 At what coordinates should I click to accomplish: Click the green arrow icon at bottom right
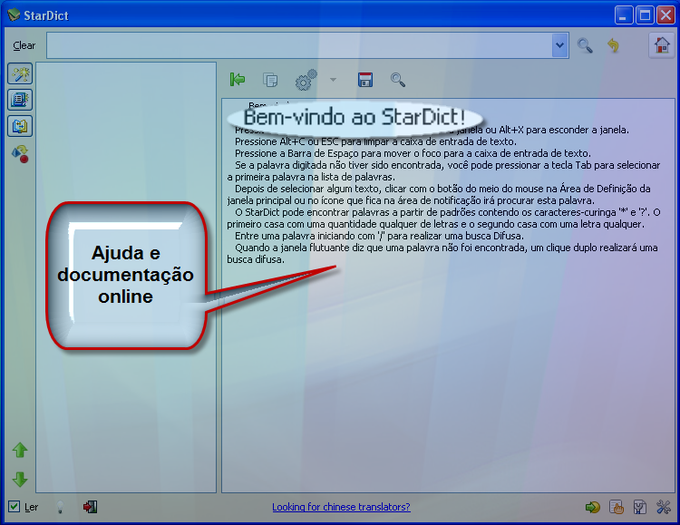(x=592, y=507)
